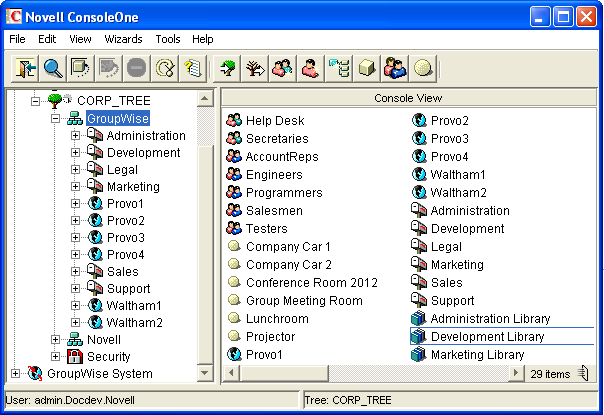Click the tree pane scroll up arrow
Image resolution: width=604 pixels, height=415 pixels.
[x=205, y=99]
